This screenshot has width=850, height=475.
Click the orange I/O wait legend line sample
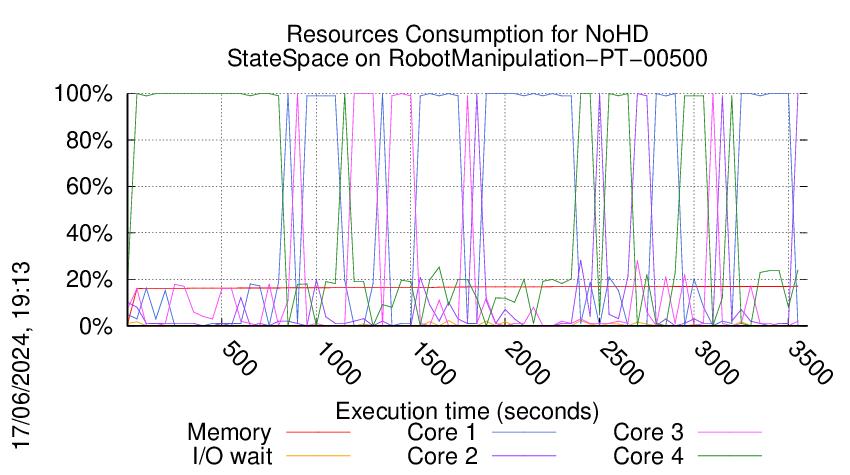(318, 456)
